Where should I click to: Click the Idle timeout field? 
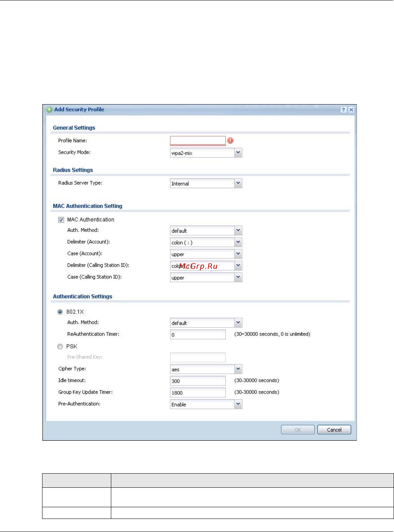(198, 381)
